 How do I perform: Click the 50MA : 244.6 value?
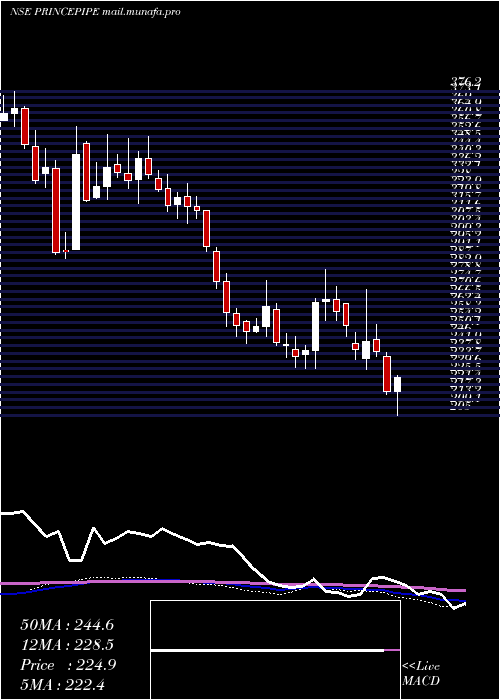pos(67,625)
